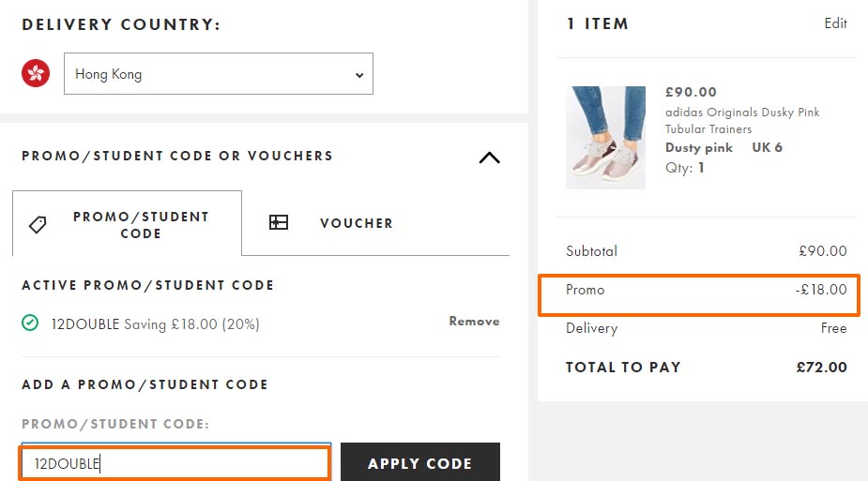Focus the promo/student code input field

[x=175, y=463]
